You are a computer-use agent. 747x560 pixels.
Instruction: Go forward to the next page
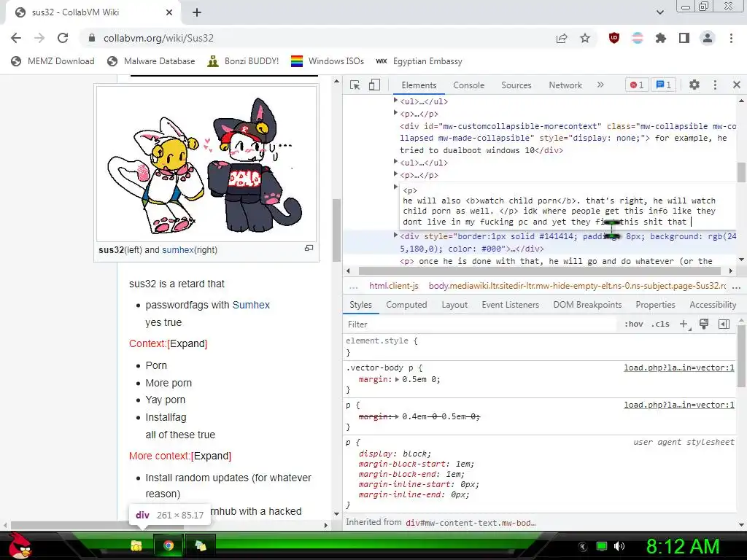39,38
